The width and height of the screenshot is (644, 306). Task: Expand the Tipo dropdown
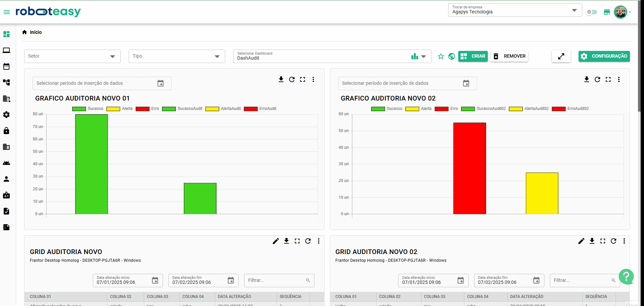pos(177,56)
